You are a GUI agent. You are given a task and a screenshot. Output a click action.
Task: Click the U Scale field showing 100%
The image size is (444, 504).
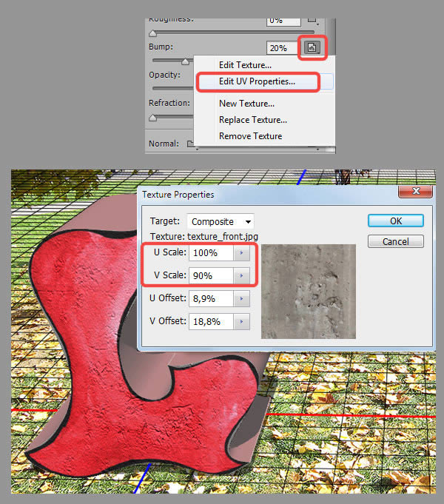click(211, 252)
